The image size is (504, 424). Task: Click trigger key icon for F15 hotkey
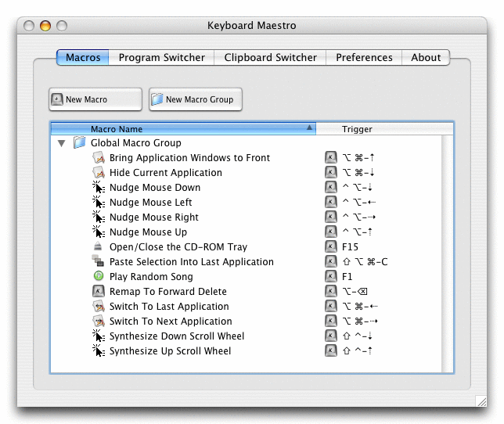[x=331, y=246]
